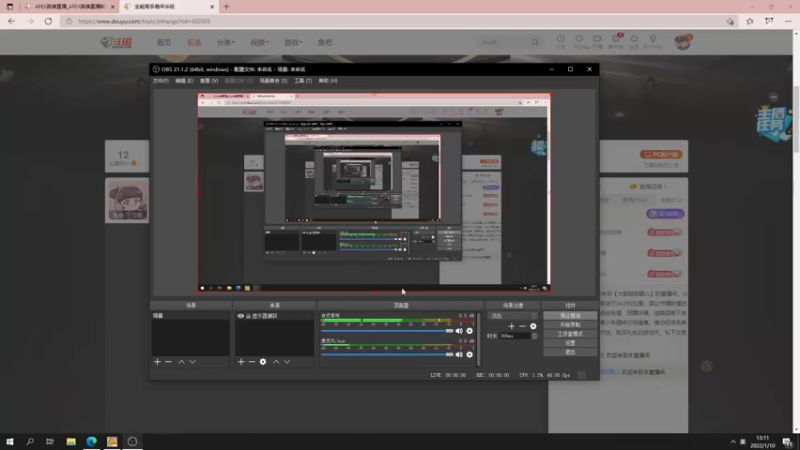This screenshot has height=450, width=800.
Task: Mute the Mic/Aux speaker icon
Action: [x=459, y=355]
